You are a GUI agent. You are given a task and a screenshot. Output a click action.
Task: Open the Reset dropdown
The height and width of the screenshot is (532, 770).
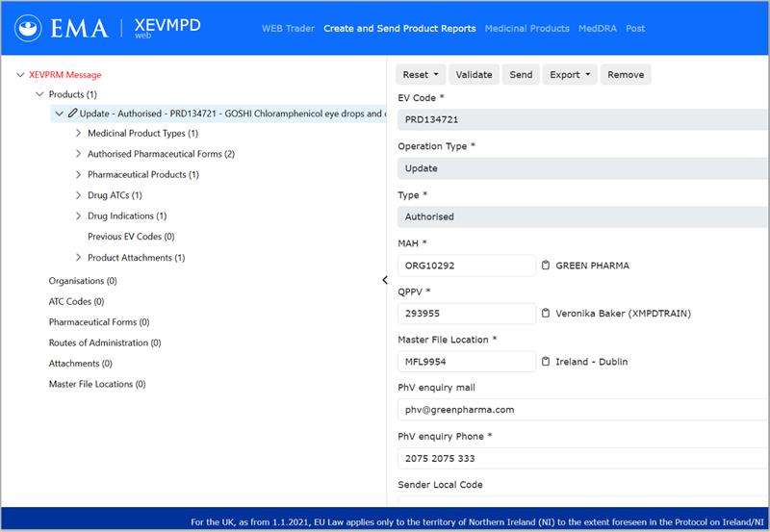pos(421,75)
